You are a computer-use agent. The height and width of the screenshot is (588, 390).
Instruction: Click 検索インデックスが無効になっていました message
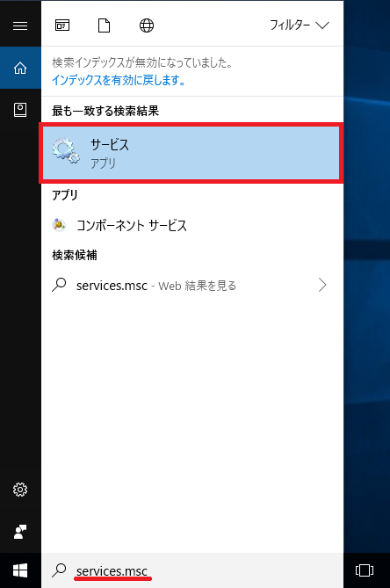[x=143, y=62]
